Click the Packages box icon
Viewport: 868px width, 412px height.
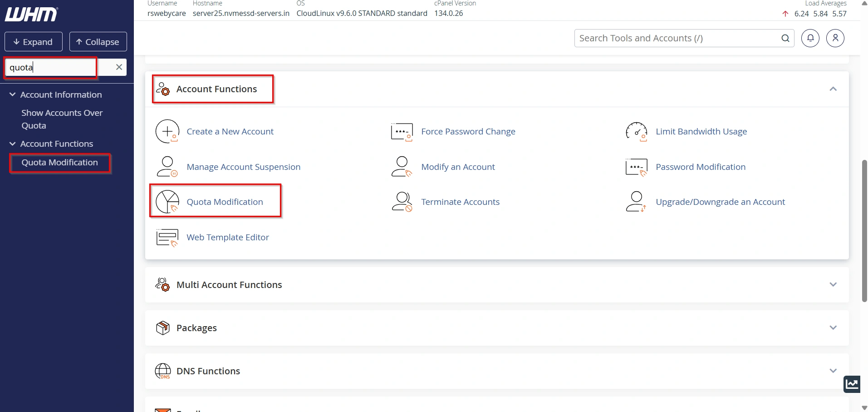(x=162, y=328)
